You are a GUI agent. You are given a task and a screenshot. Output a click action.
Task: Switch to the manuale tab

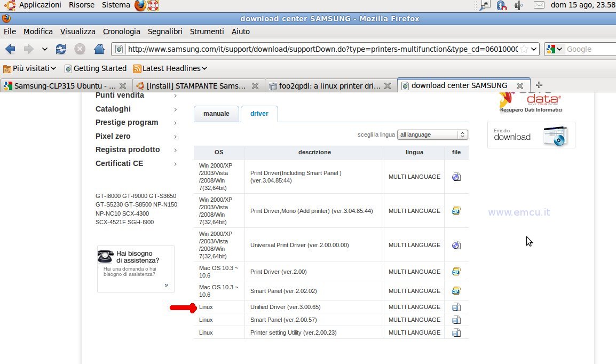[x=217, y=114]
